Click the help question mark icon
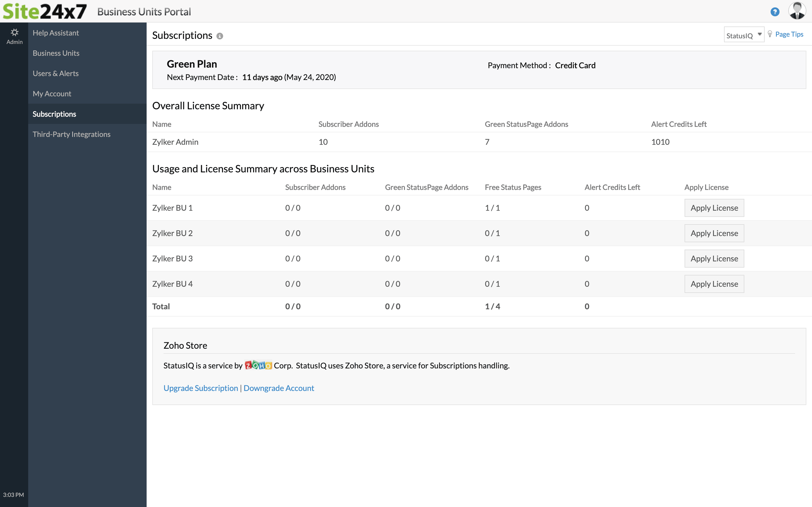 (775, 11)
